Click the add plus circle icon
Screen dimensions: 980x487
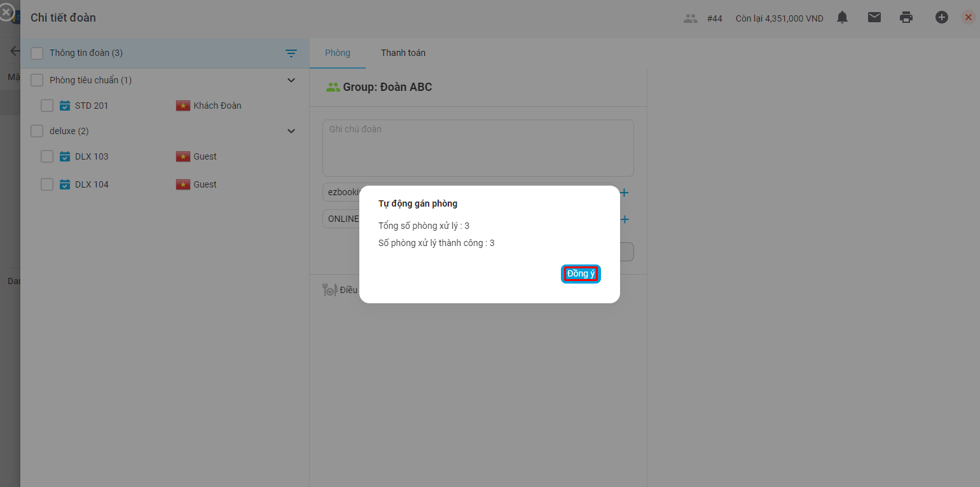tap(941, 18)
